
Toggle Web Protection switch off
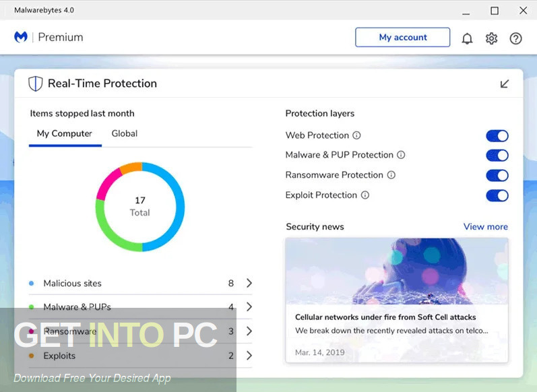(x=497, y=136)
